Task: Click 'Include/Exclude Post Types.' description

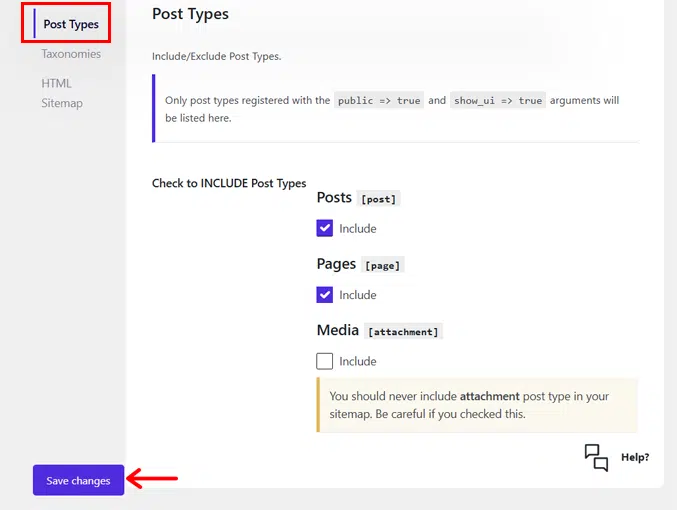Action: 217,56
